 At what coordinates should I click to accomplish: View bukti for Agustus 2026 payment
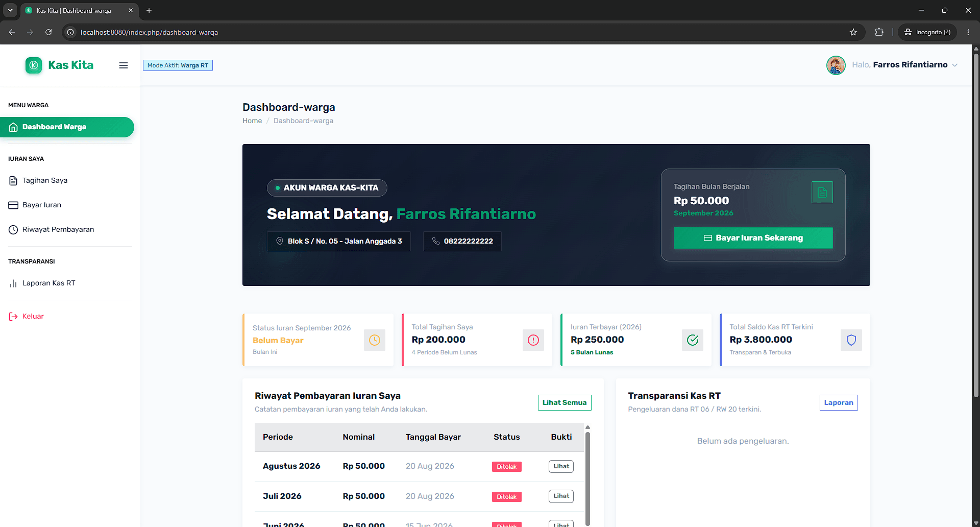pyautogui.click(x=561, y=466)
